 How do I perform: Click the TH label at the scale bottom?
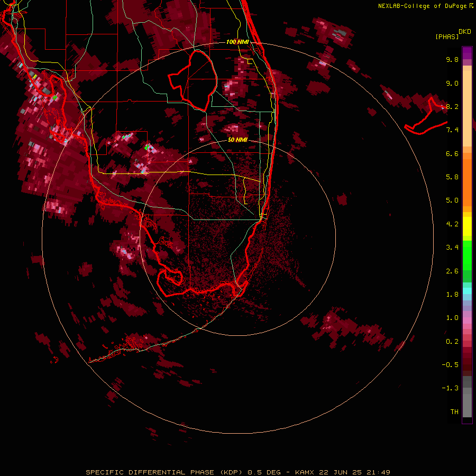[454, 412]
